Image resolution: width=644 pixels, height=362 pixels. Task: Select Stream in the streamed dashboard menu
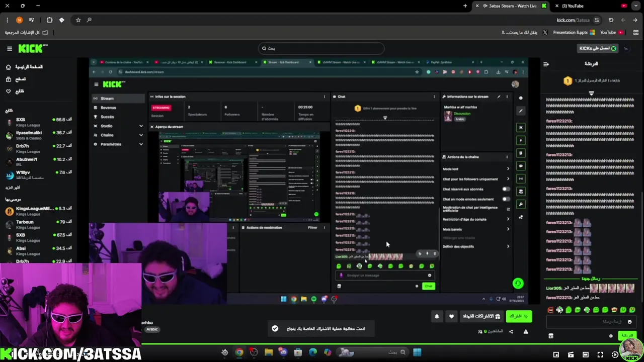tap(119, 99)
